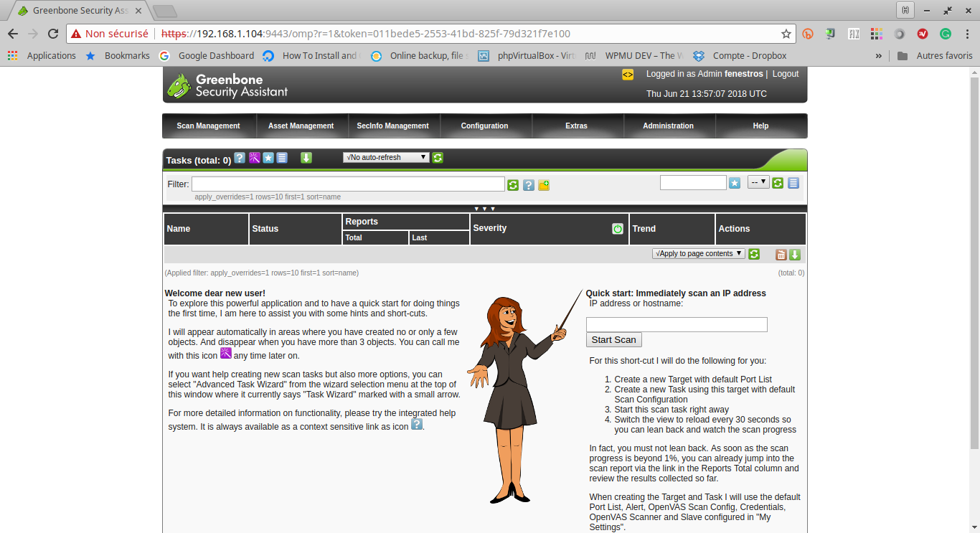The width and height of the screenshot is (980, 533).
Task: Bookmark this page with the star icon
Action: point(786,34)
